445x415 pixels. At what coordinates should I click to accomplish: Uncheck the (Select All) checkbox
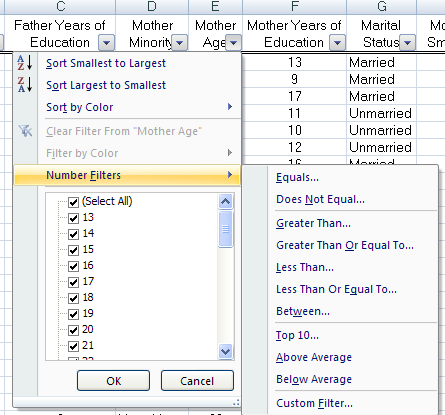click(x=73, y=202)
